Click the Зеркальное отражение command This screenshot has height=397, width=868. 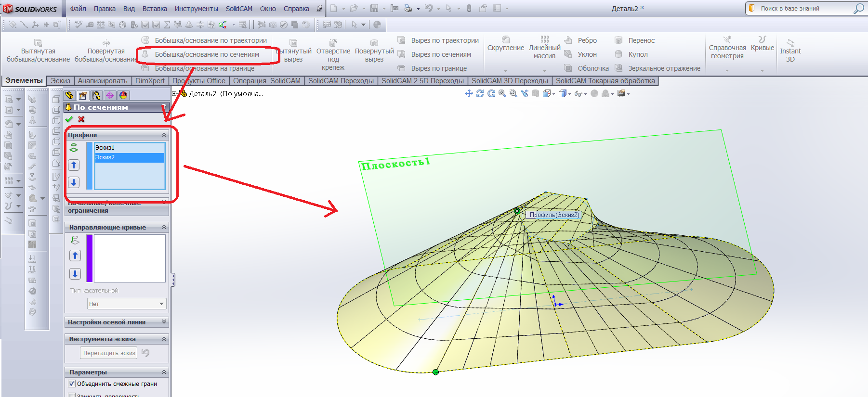click(664, 68)
